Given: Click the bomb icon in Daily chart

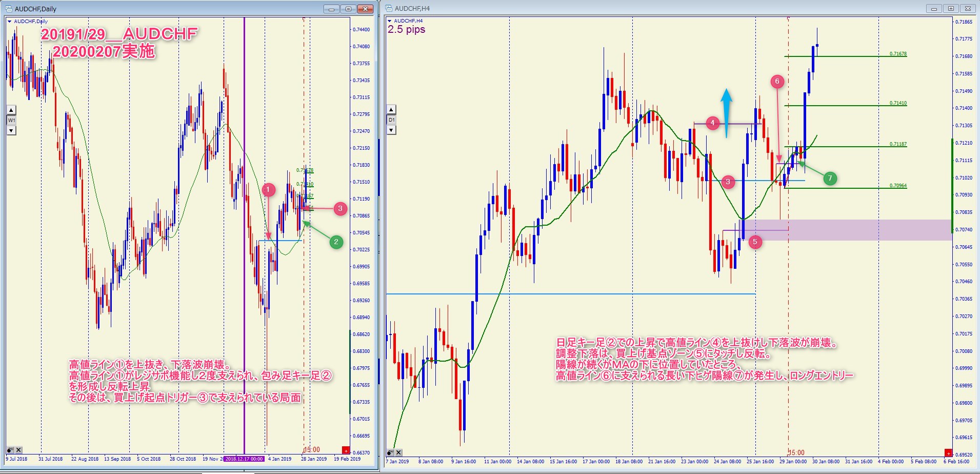Looking at the screenshot, I should coord(10,450).
